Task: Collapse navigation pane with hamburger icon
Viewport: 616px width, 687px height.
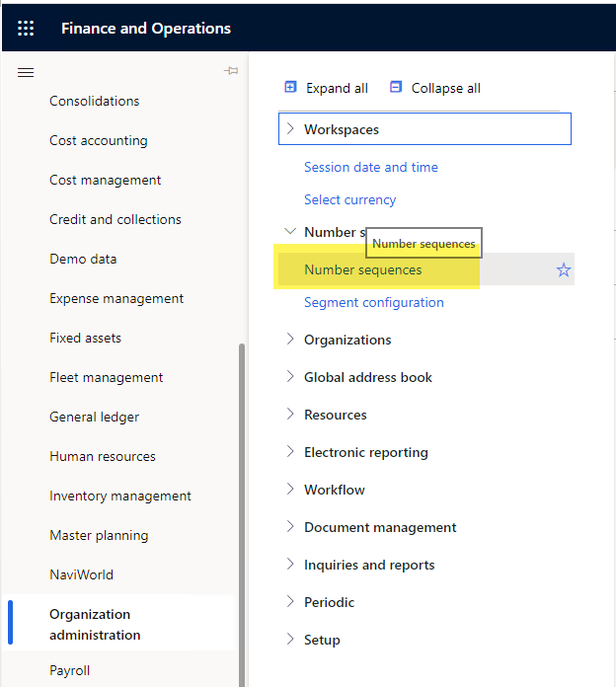Action: (x=26, y=72)
